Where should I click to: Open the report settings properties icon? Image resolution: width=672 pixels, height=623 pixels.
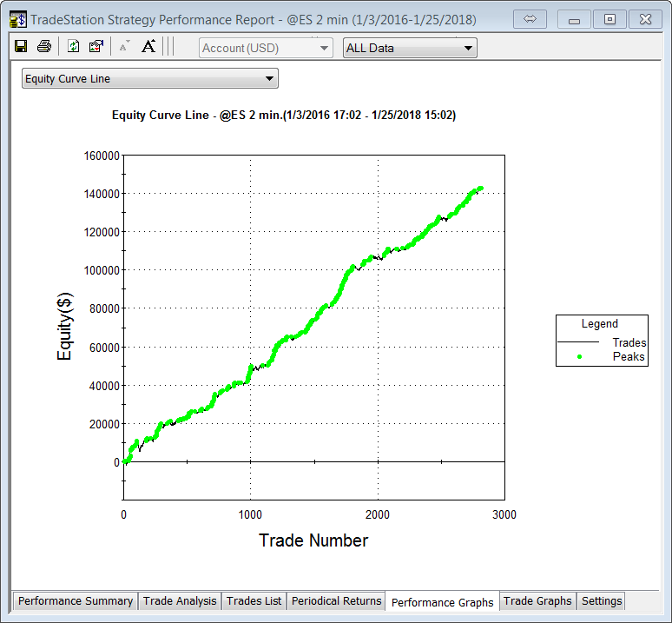(96, 47)
